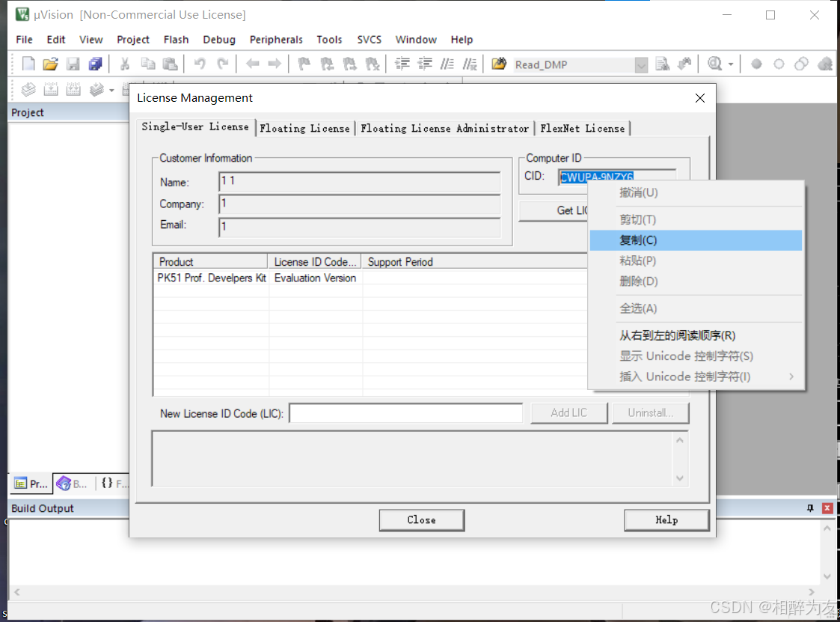Screen dimensions: 840x622
Task: Click the icon right of Read_DMP dropdown
Action: coord(663,64)
